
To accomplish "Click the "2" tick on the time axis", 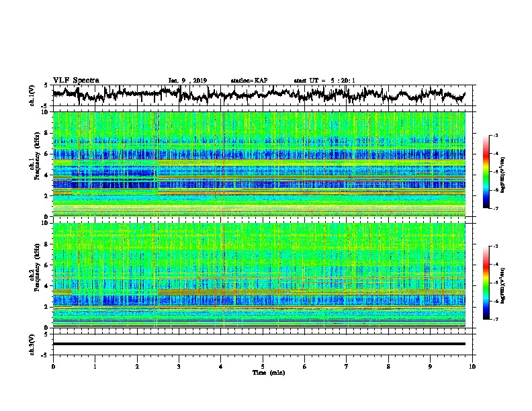I will pyautogui.click(x=137, y=367).
